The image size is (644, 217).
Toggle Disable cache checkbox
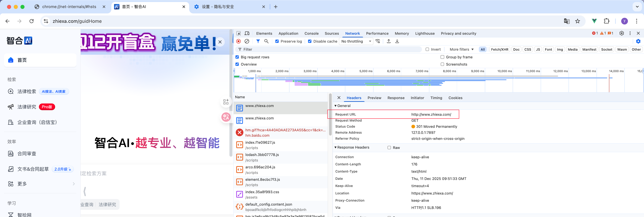[x=310, y=41]
